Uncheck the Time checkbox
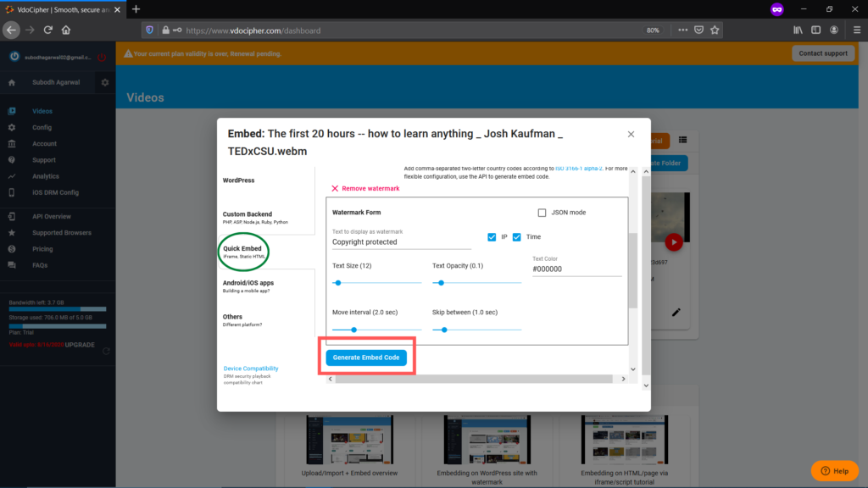The height and width of the screenshot is (488, 868). [516, 237]
